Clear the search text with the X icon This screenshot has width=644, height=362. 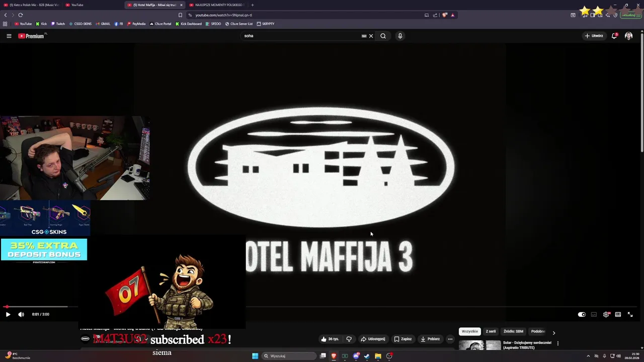(371, 36)
